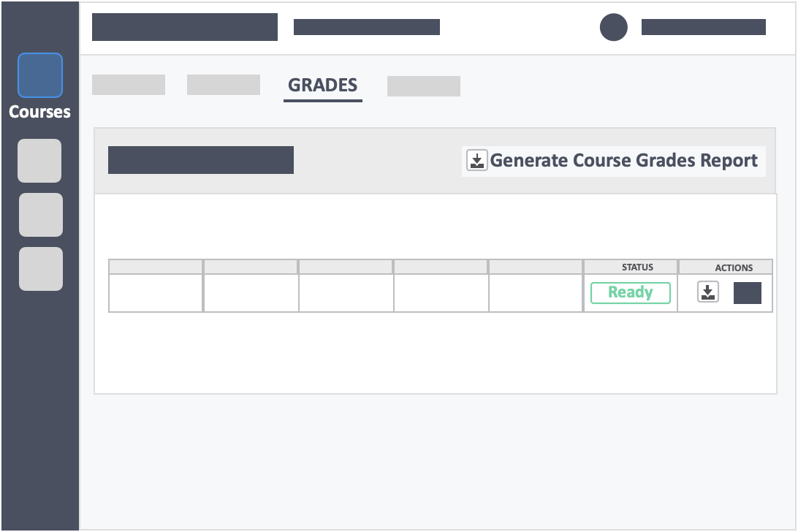Open Courses via the blue sidebar icon
The height and width of the screenshot is (532, 798).
(x=39, y=75)
